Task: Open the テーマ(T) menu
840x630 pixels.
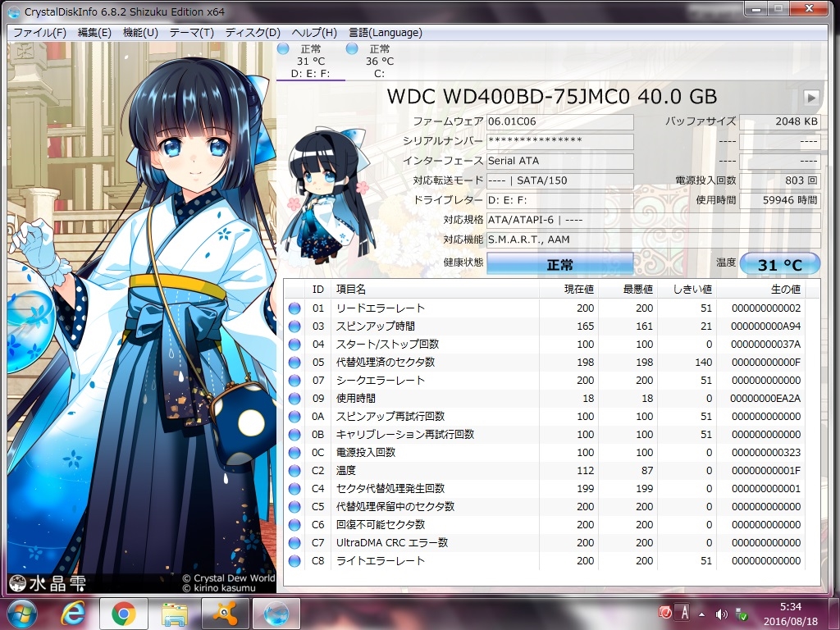Action: coord(191,33)
